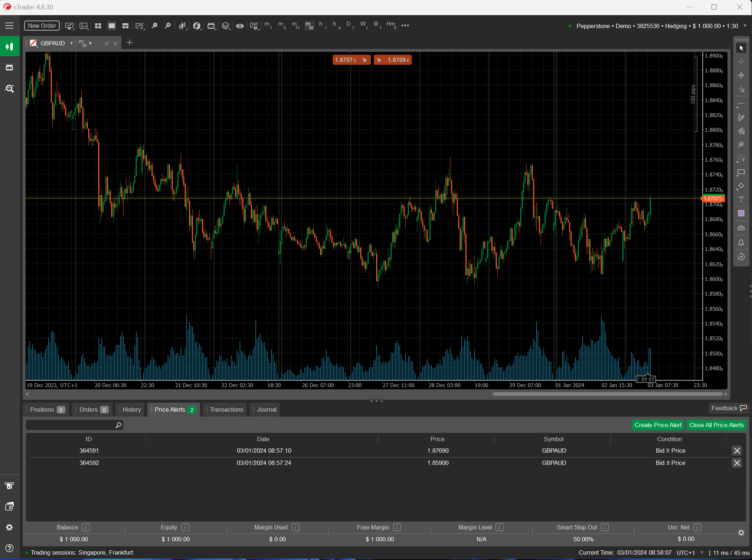Remove price alert 364591
Image resolution: width=752 pixels, height=560 pixels.
coord(737,451)
